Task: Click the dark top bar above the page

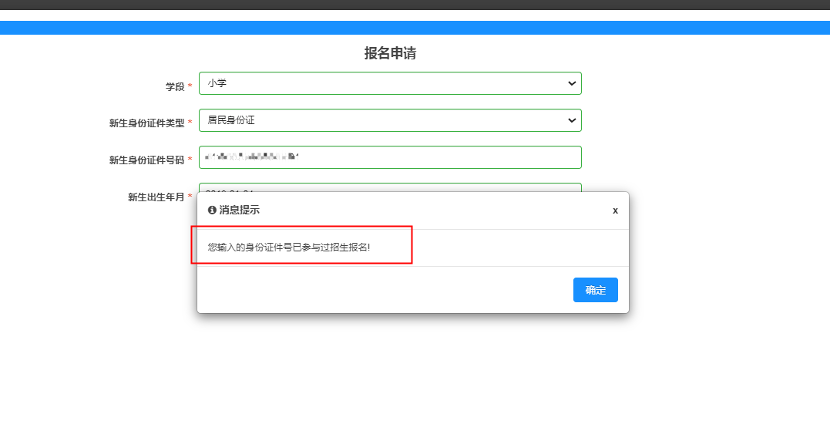Action: [x=415, y=5]
